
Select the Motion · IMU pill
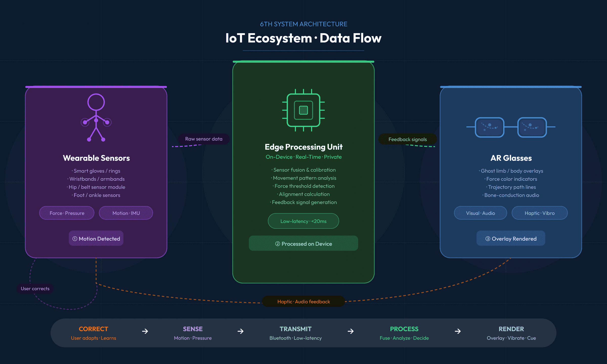pos(126,213)
